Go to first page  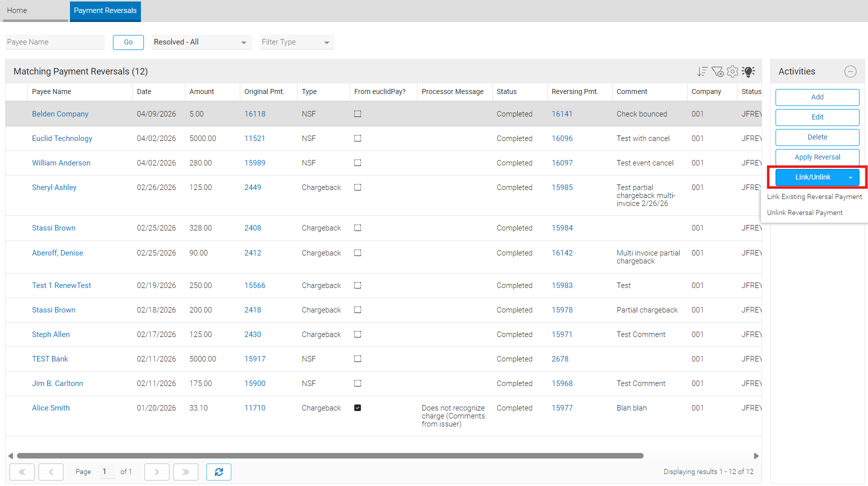pyautogui.click(x=22, y=472)
